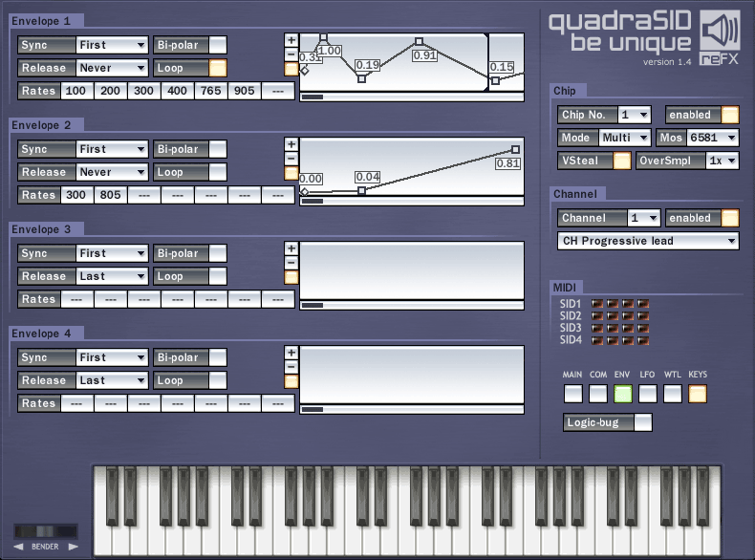Switch to the MAIN page
The height and width of the screenshot is (560, 755).
tap(573, 394)
